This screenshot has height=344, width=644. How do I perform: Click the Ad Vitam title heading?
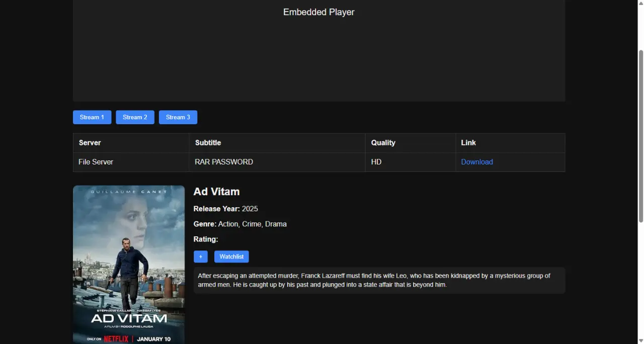point(216,192)
